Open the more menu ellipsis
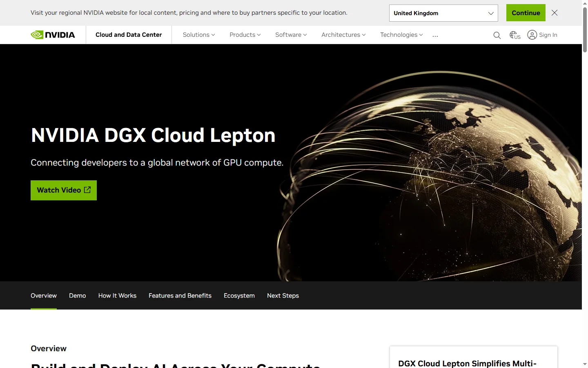Viewport: 588px width, 368px height. (x=435, y=36)
